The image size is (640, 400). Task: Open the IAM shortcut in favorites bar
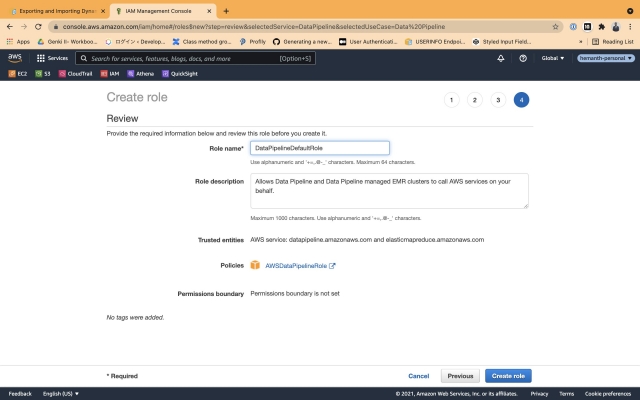click(110, 74)
